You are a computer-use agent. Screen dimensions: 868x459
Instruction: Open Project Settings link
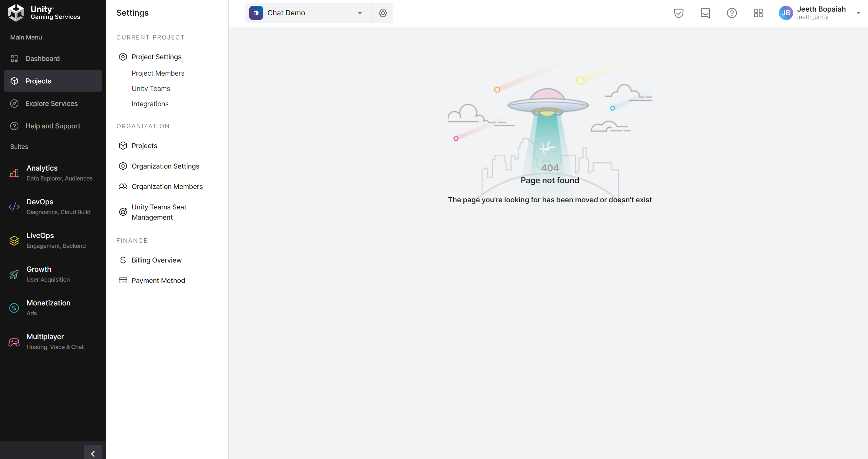(x=157, y=57)
